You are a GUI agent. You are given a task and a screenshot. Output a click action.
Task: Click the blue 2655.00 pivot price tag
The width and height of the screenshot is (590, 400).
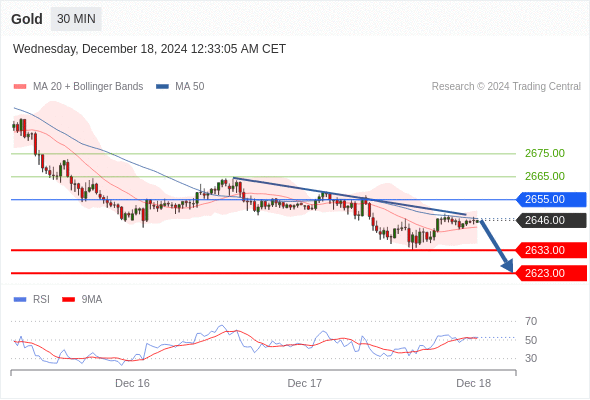pyautogui.click(x=551, y=199)
